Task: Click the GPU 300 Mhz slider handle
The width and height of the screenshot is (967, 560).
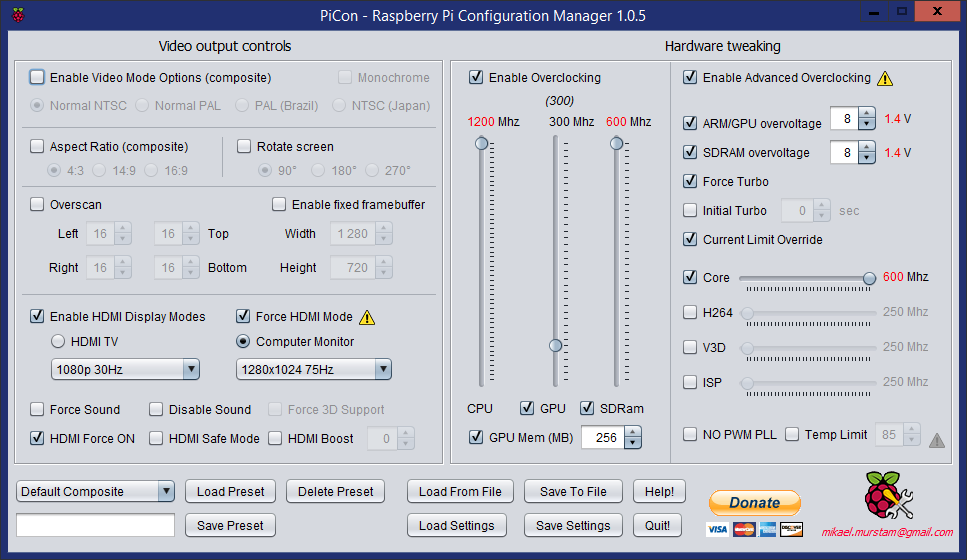Action: click(x=556, y=345)
